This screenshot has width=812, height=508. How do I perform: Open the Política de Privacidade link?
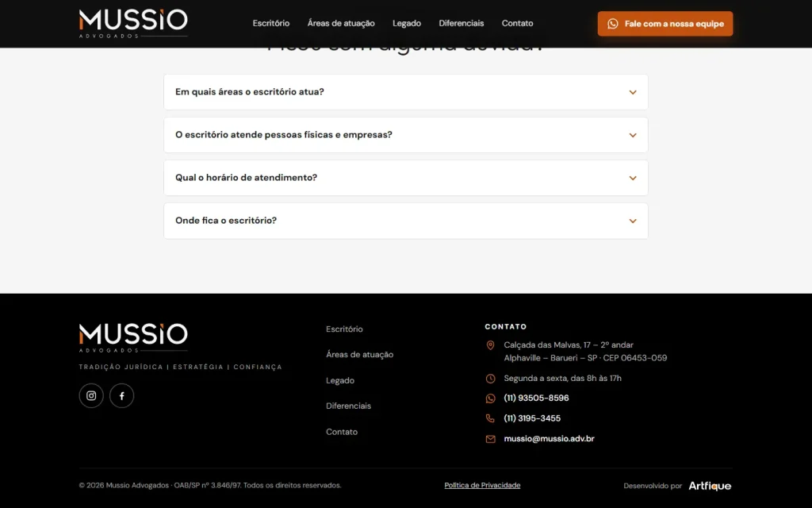[x=482, y=486]
